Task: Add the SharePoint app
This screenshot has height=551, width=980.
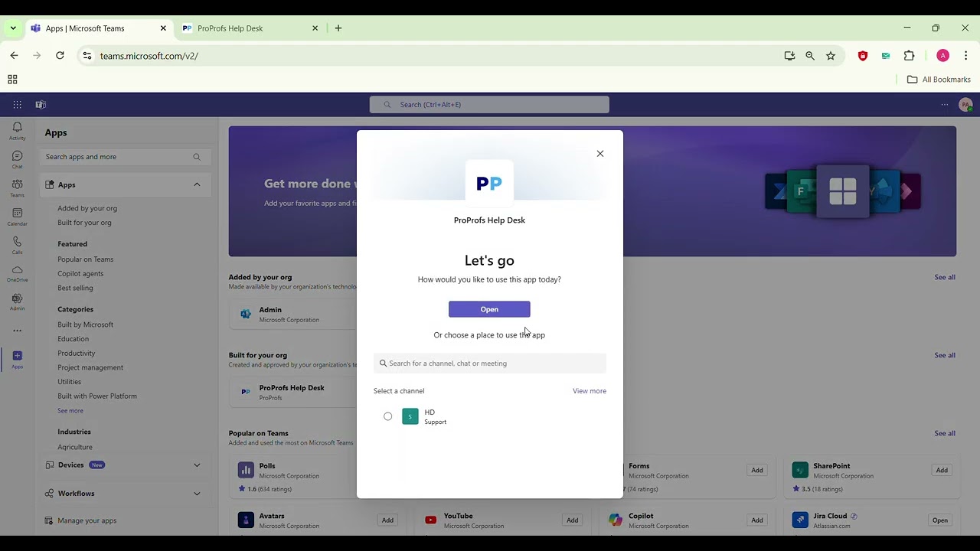Action: point(942,470)
